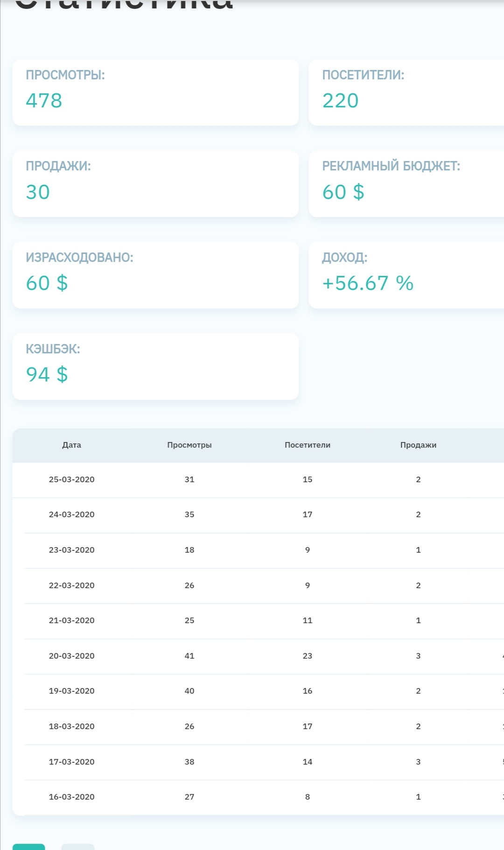Click visitors value 17 for 18-03-2020
Image resolution: width=504 pixels, height=850 pixels.
[x=308, y=726]
